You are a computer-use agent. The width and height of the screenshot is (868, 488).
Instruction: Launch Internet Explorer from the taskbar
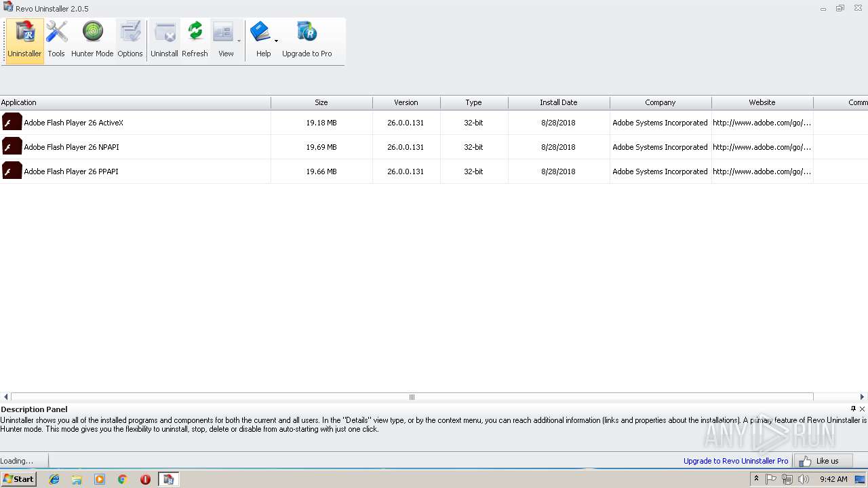54,479
